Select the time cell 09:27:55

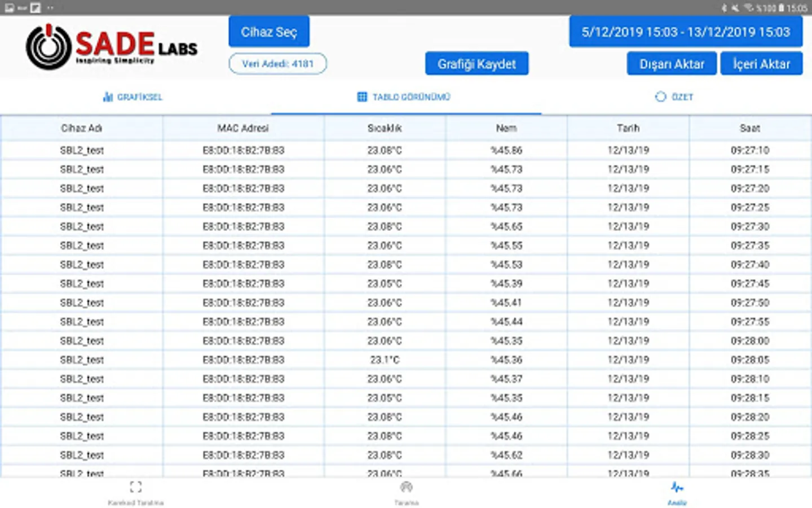[x=750, y=322]
